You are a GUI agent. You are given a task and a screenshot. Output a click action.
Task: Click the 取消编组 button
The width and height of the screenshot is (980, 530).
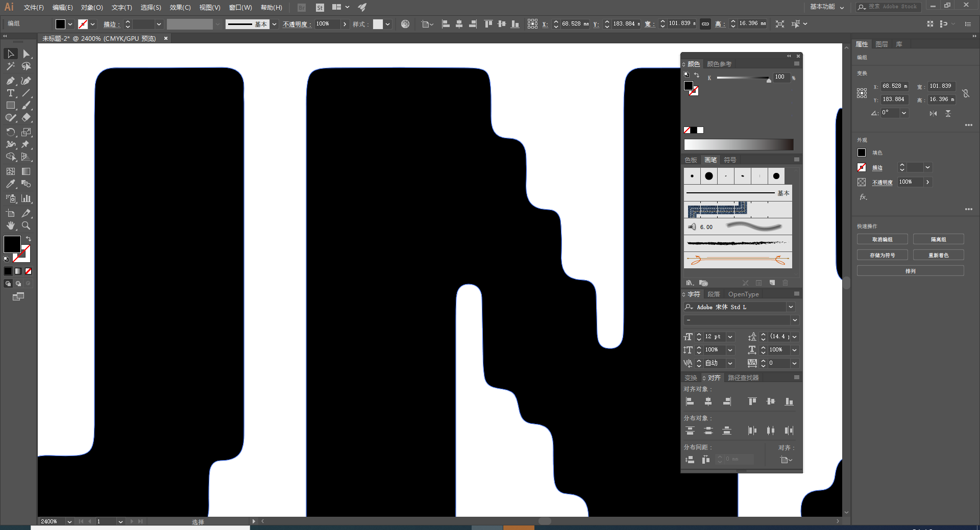pyautogui.click(x=882, y=239)
